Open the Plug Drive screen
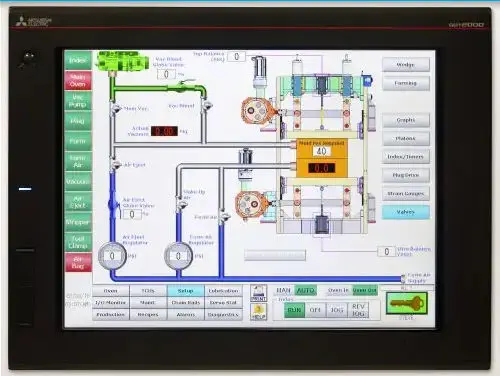The height and width of the screenshot is (376, 500). [406, 175]
